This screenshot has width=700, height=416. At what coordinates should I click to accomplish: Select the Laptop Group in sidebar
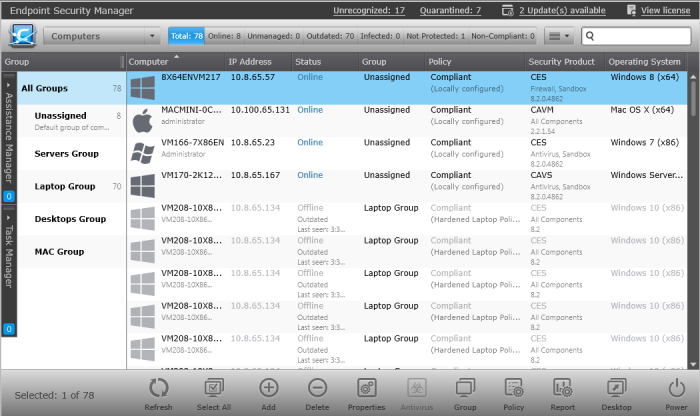pyautogui.click(x=71, y=186)
